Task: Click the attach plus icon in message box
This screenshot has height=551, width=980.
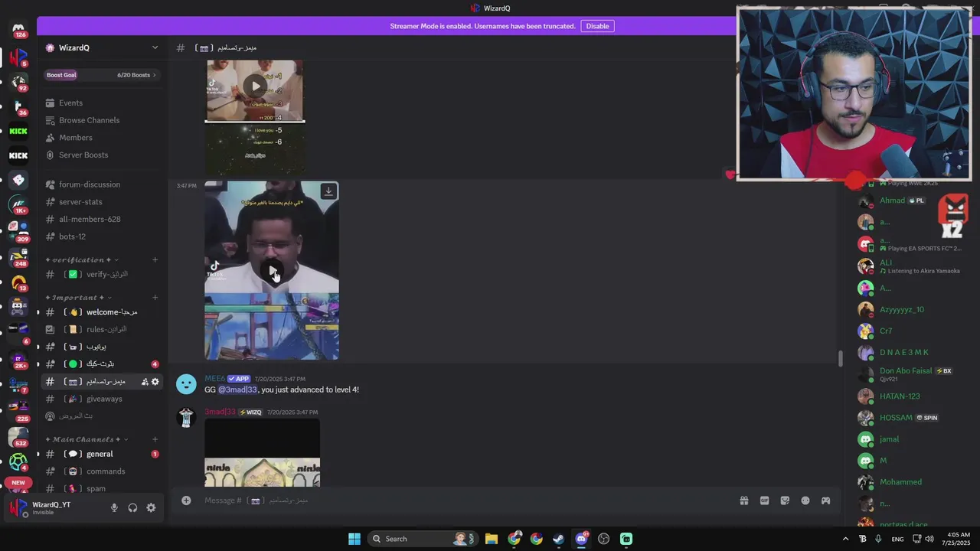Action: pyautogui.click(x=186, y=500)
